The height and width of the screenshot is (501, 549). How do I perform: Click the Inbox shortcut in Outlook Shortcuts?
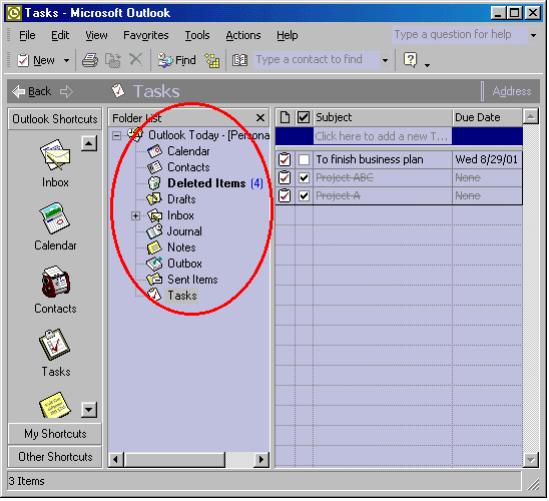click(55, 163)
